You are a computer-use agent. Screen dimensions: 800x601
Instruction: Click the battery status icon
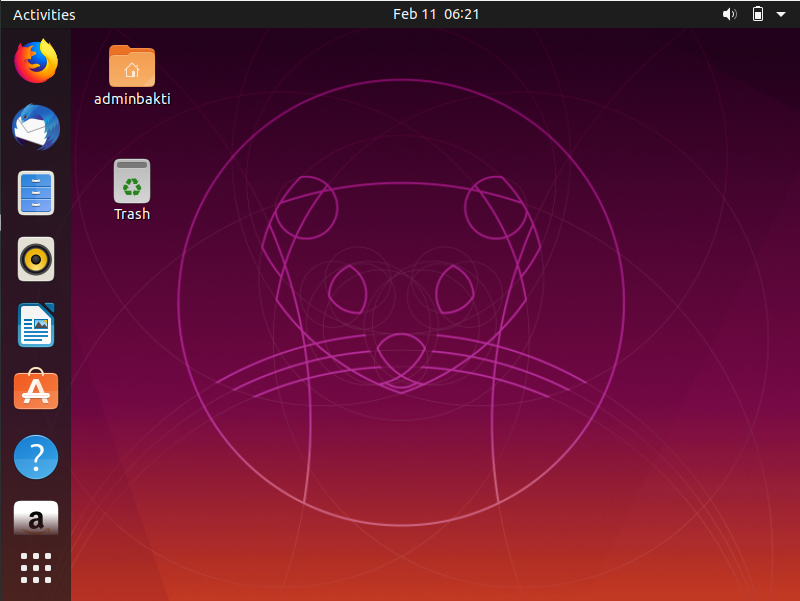(757, 14)
